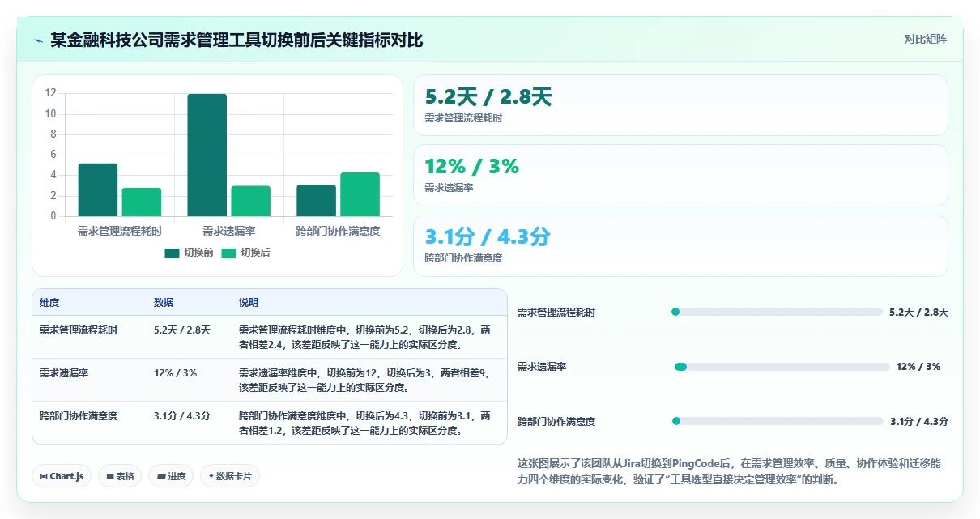Toggle the 切换前 legend entry
This screenshot has height=519, width=980.
click(189, 253)
